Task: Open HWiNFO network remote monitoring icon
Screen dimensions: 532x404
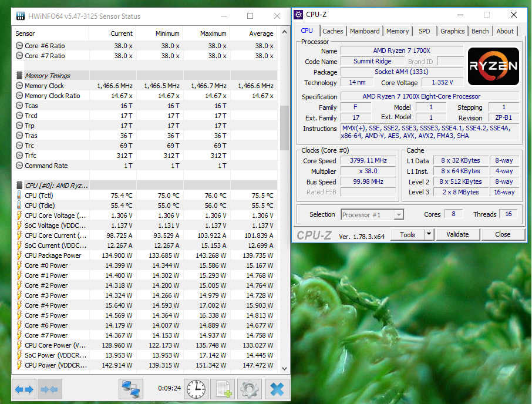Action: coord(131,389)
